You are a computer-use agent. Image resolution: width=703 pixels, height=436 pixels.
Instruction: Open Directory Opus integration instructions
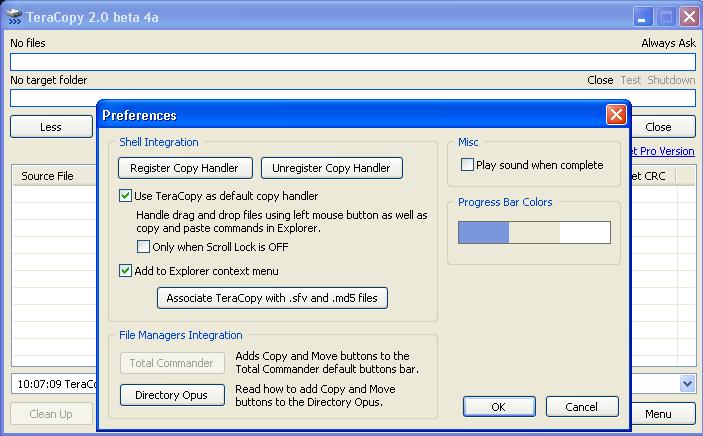click(172, 395)
